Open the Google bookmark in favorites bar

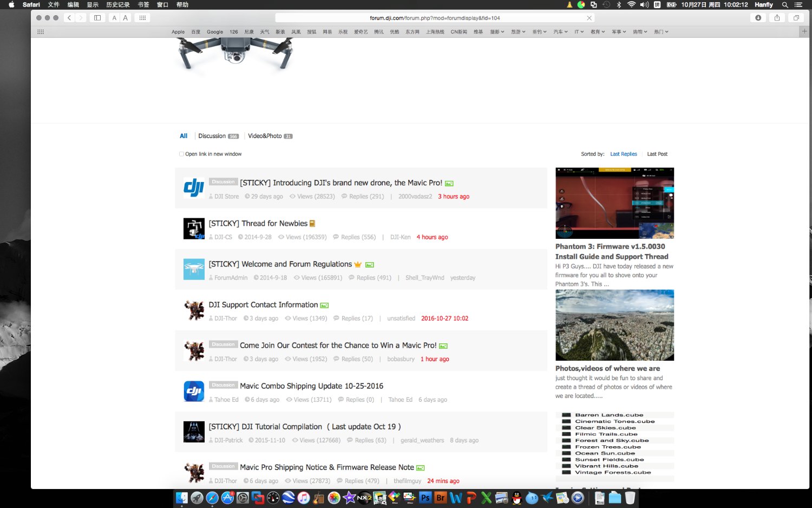215,32
